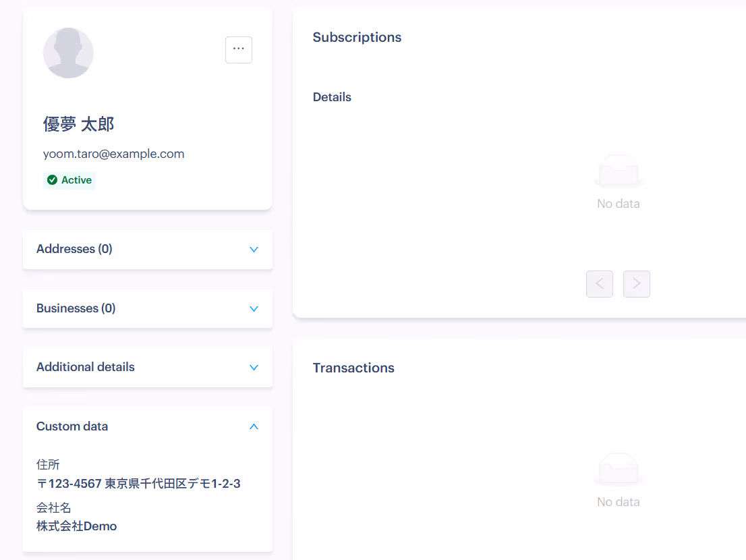The width and height of the screenshot is (746, 560).
Task: Expand the Additional details section
Action: pyautogui.click(x=254, y=367)
